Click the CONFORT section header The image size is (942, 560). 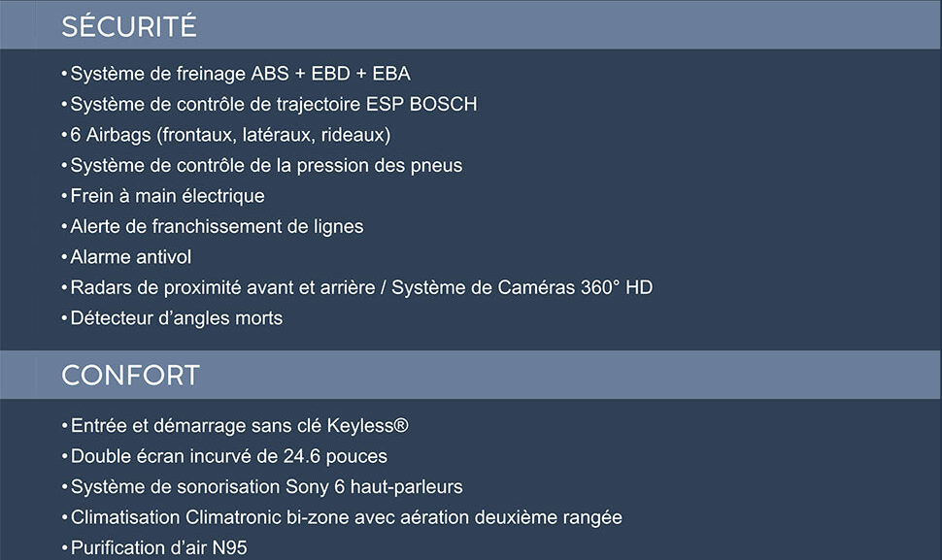[130, 376]
